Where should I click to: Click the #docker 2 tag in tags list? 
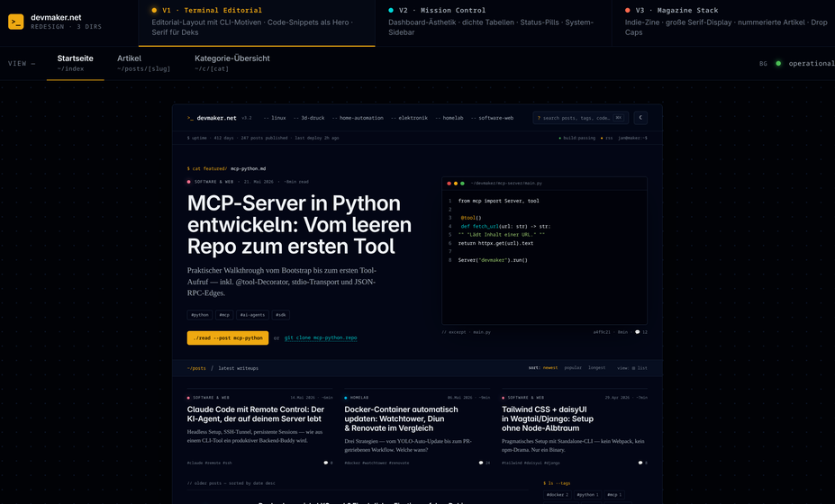[x=557, y=495]
